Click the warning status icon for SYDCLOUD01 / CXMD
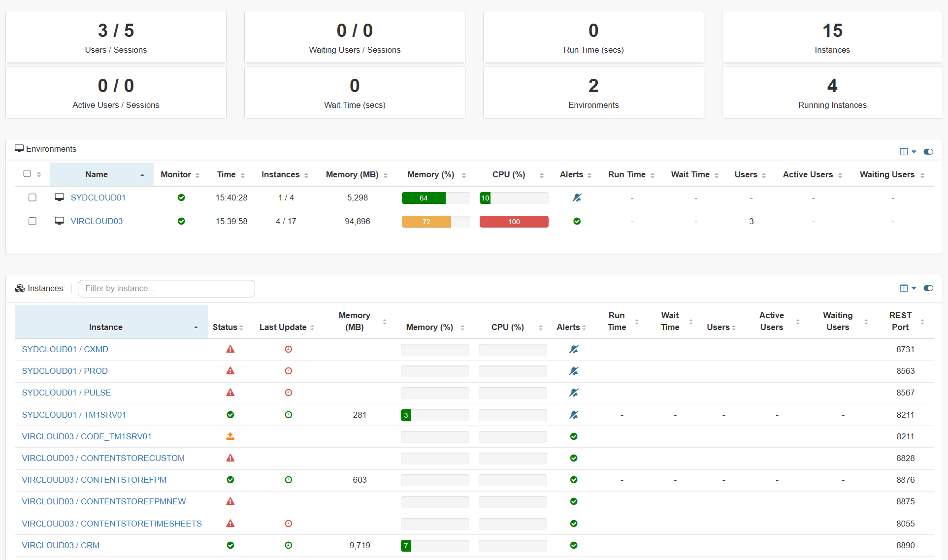948x560 pixels. [x=230, y=349]
